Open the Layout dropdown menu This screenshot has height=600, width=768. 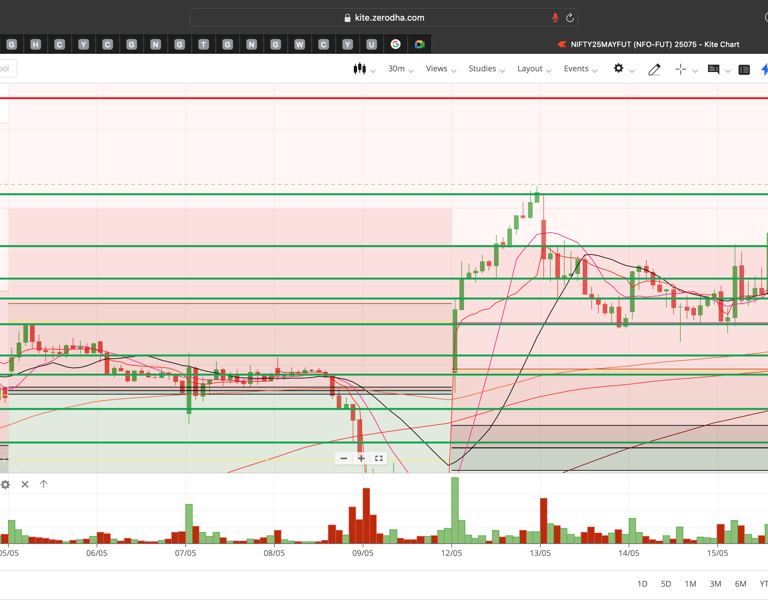click(534, 69)
